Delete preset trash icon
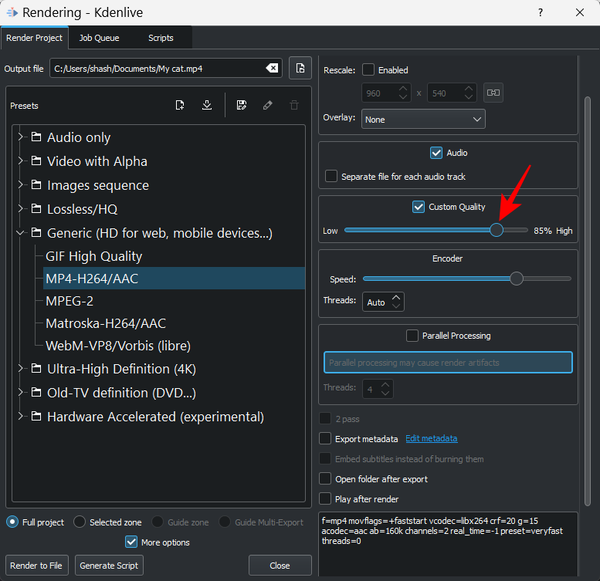This screenshot has height=581, width=600. [x=294, y=105]
